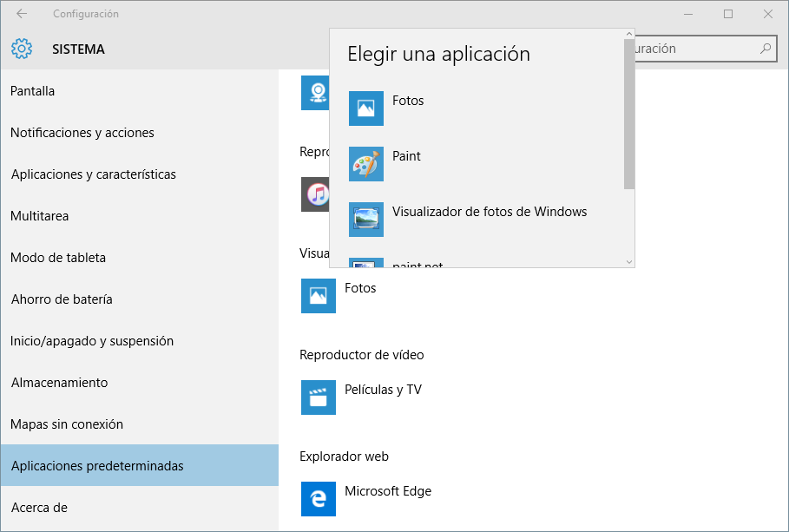The width and height of the screenshot is (789, 532).
Task: Open Aplicaciones y características
Action: (140, 174)
